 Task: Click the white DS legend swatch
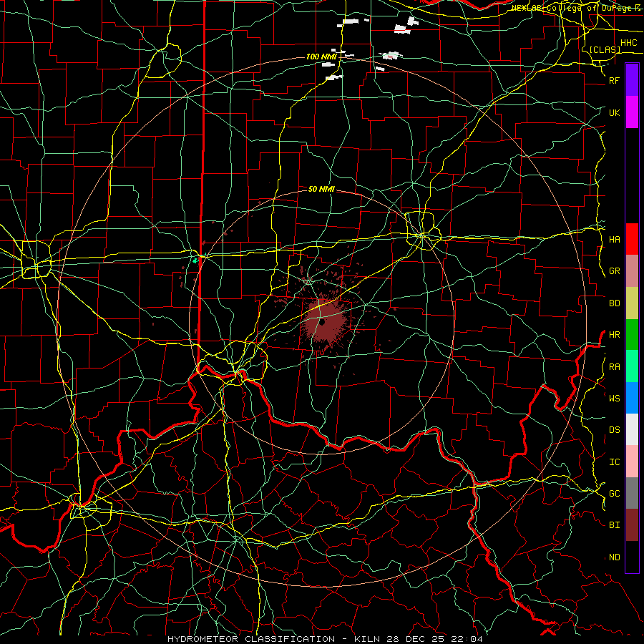(632, 429)
